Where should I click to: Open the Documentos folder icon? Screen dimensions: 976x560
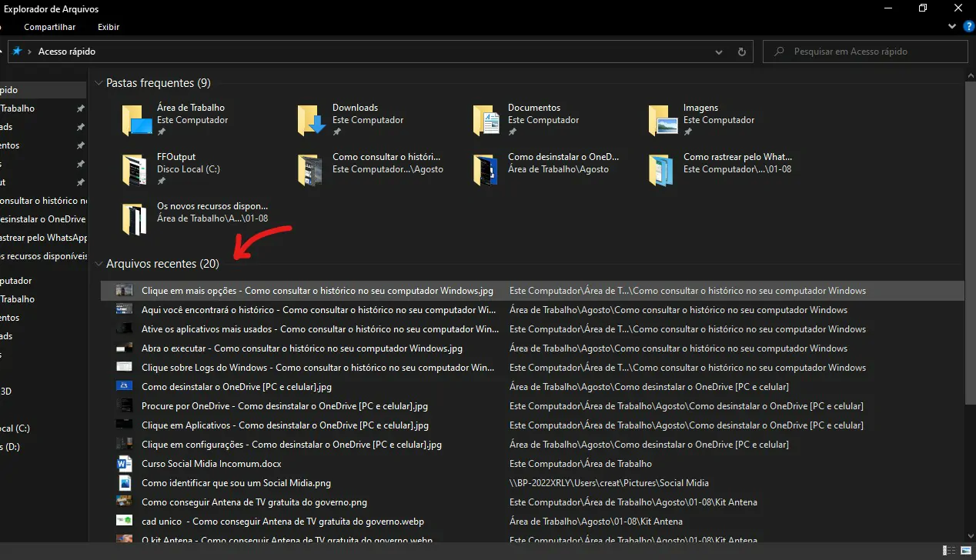(x=488, y=121)
